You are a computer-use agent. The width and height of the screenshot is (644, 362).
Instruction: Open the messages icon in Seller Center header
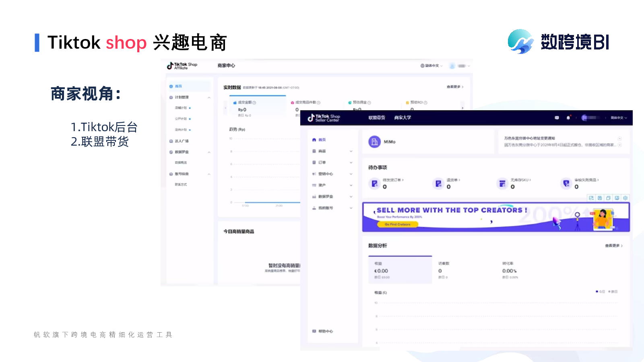557,118
